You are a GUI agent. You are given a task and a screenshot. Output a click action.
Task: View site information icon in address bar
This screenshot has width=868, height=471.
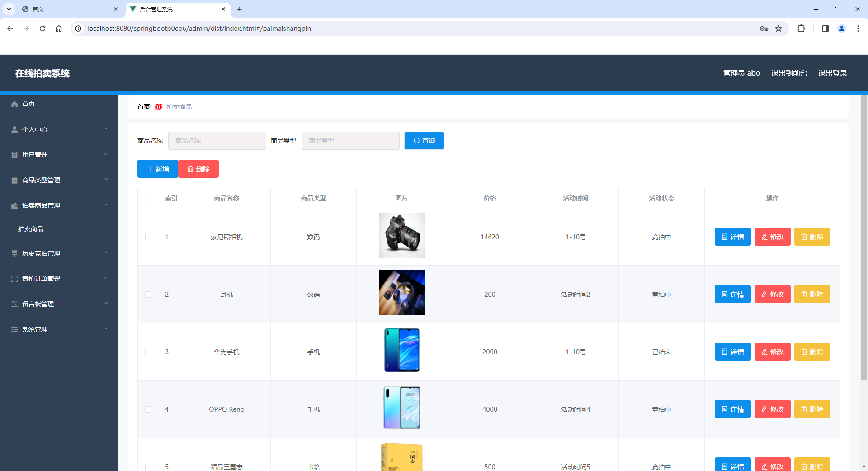click(78, 29)
